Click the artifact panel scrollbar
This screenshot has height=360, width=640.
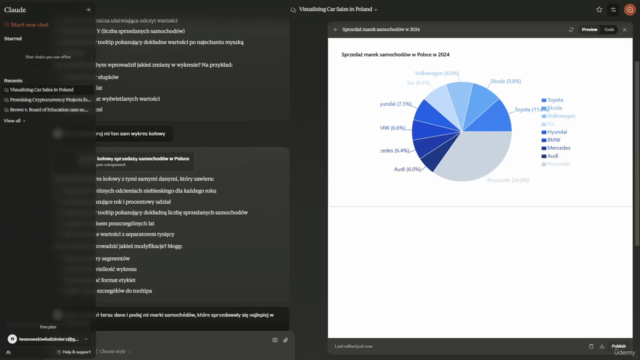[637, 153]
